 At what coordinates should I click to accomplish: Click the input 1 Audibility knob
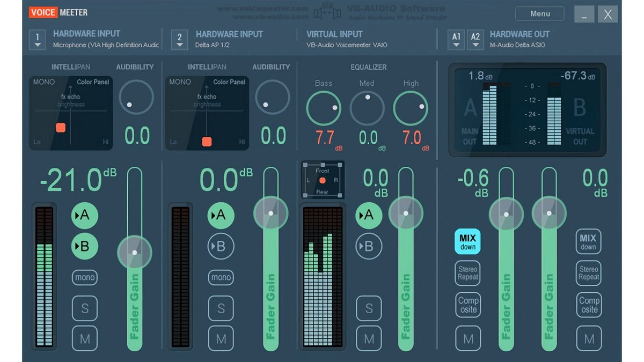(136, 98)
